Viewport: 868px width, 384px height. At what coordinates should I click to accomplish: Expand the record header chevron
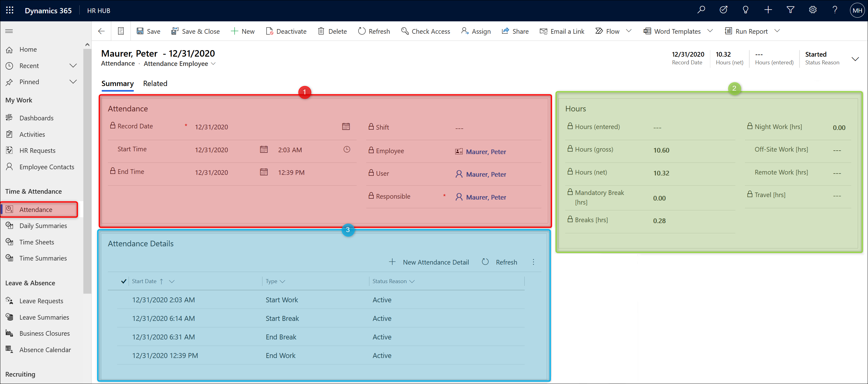[x=855, y=58]
